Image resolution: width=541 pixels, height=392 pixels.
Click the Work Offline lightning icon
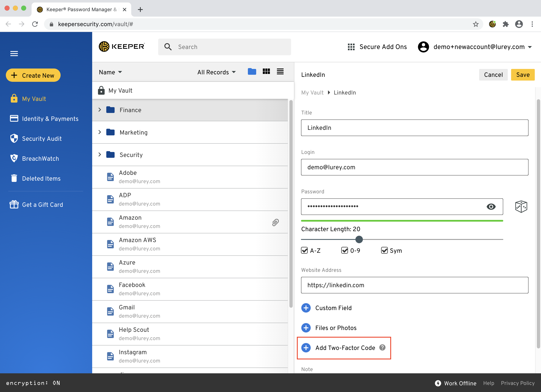click(438, 383)
